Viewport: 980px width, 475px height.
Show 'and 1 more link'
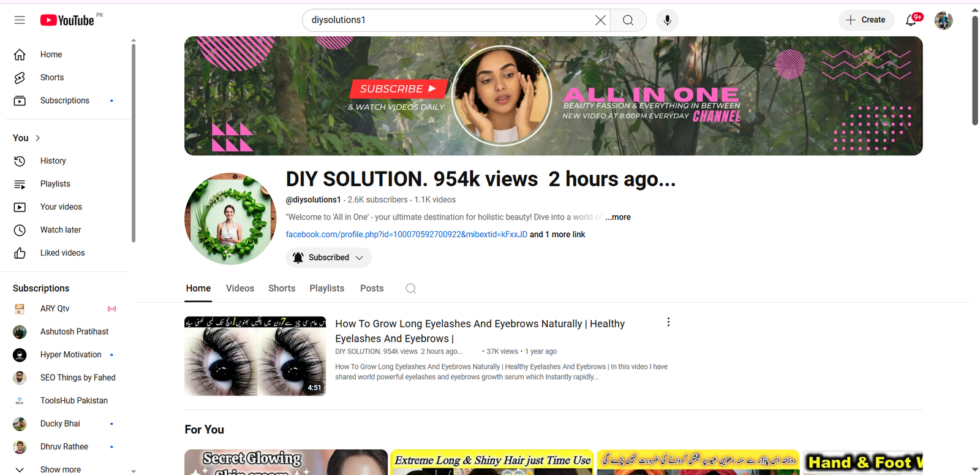point(557,234)
